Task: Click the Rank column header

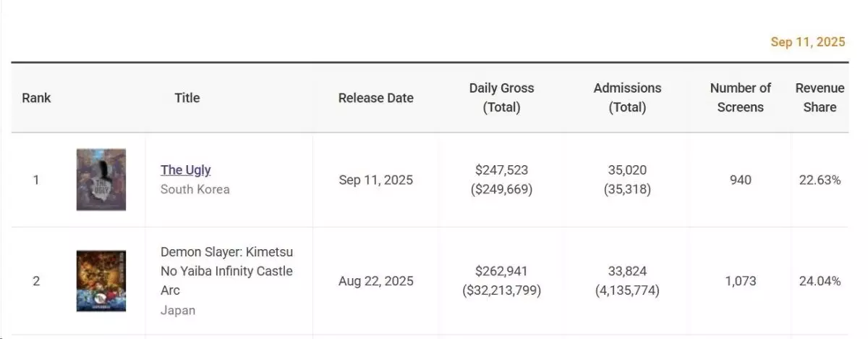Action: [x=36, y=98]
